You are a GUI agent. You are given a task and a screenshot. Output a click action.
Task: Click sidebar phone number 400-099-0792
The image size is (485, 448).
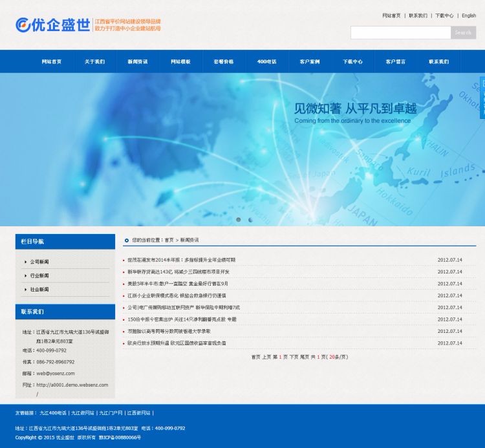click(51, 350)
